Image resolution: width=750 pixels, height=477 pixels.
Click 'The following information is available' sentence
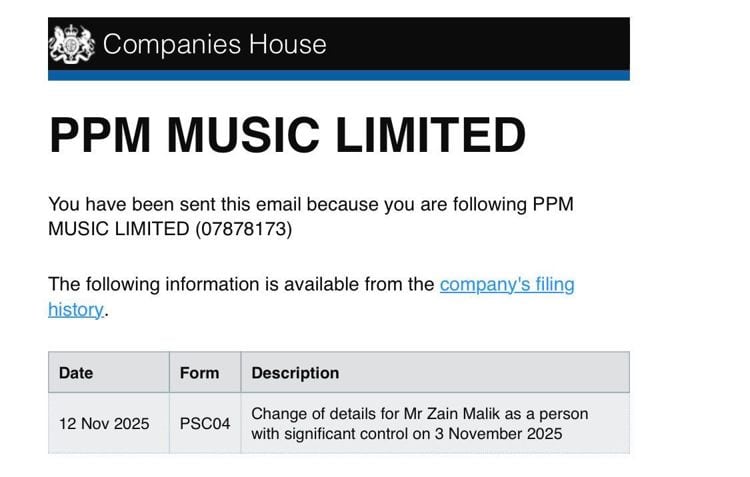[x=240, y=285]
